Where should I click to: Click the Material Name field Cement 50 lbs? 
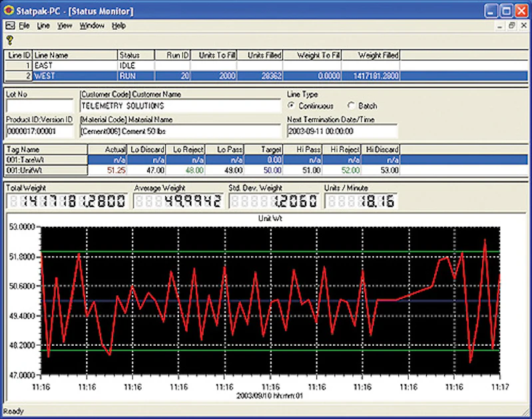click(180, 131)
